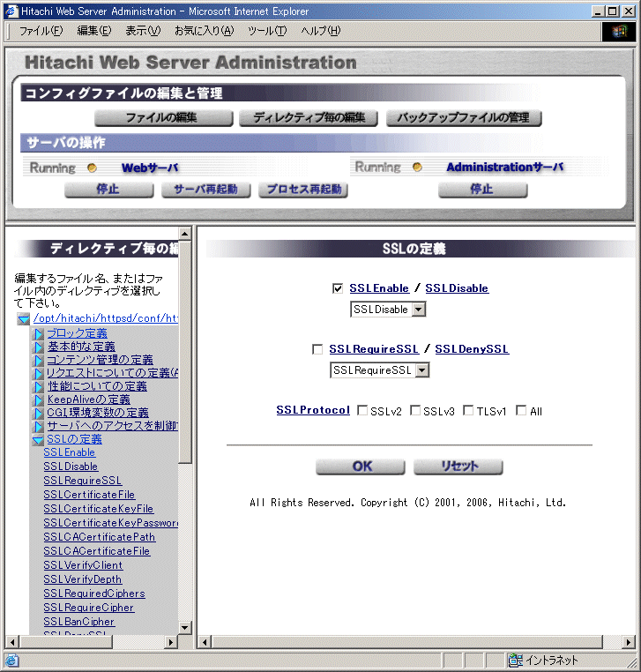Click the left pane horizontal scrollbar right arrow

point(171,642)
